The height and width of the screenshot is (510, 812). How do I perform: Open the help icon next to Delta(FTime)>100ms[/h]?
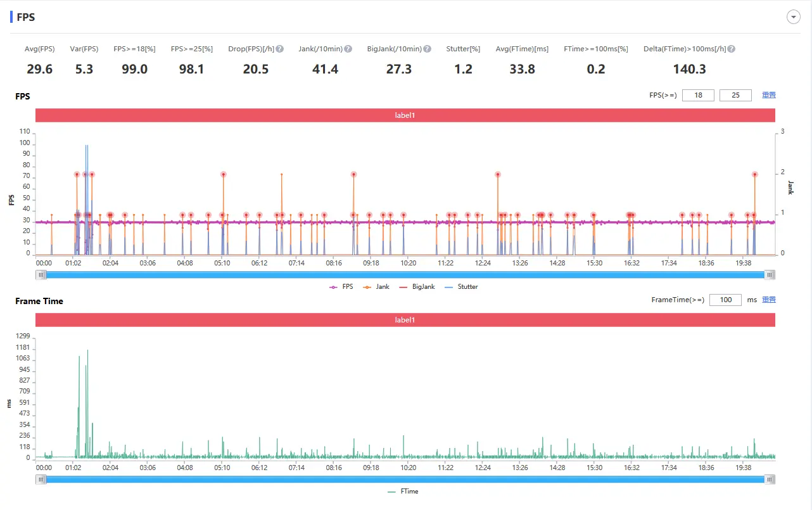pyautogui.click(x=732, y=49)
